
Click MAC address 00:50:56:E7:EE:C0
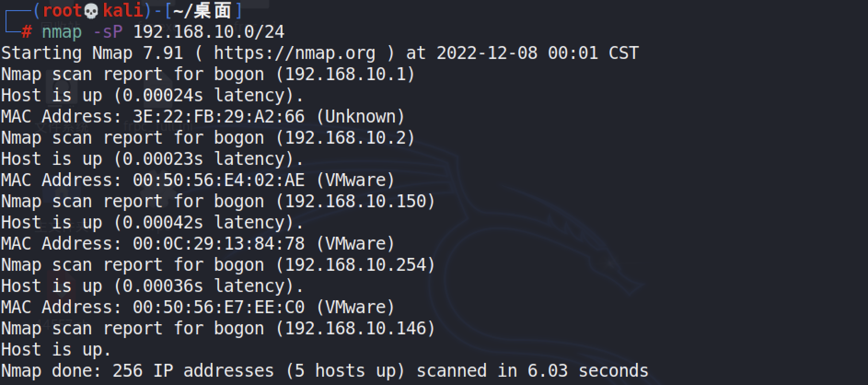(x=219, y=307)
